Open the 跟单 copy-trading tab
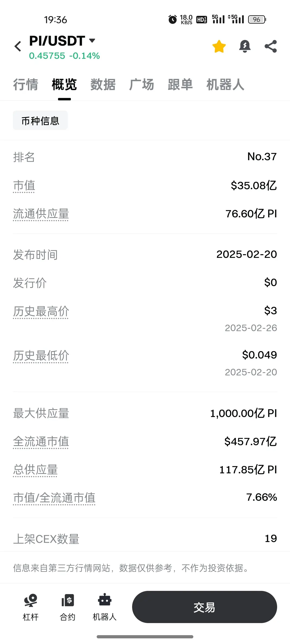 [180, 85]
